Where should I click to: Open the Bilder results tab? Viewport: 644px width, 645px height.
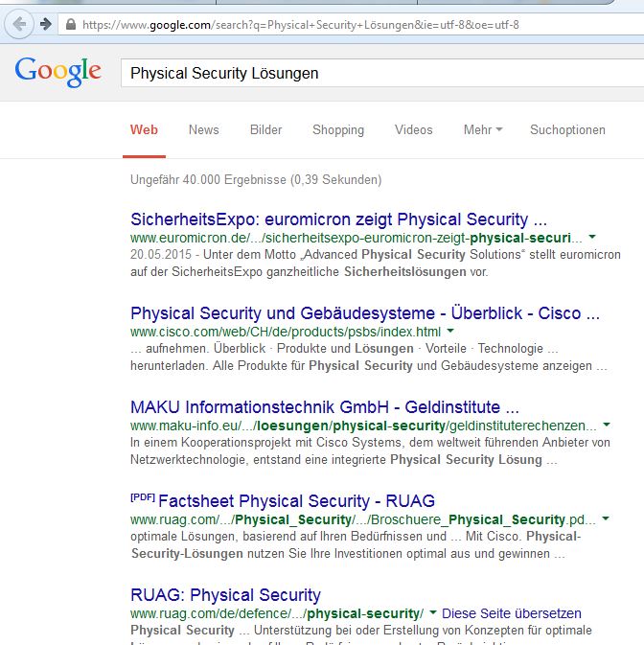click(265, 129)
